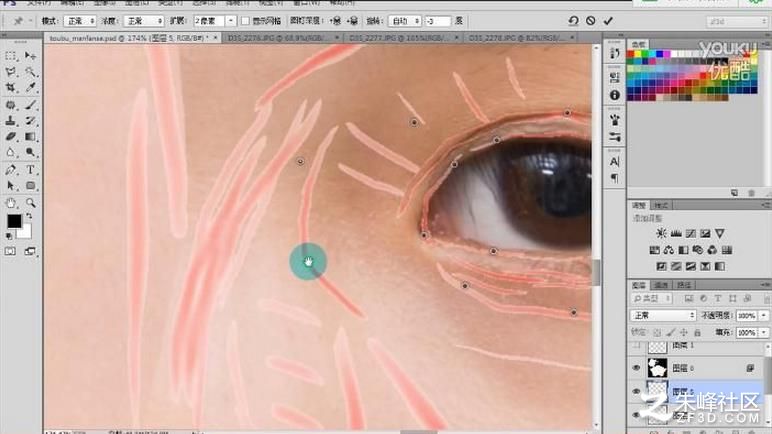
Task: Select the Rectangular Marquee tool
Action: click(10, 56)
